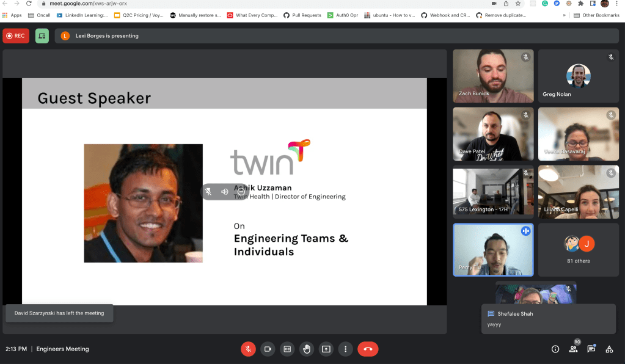This screenshot has width=625, height=364.
Task: Expand the Other Bookmarks folder
Action: point(596,15)
